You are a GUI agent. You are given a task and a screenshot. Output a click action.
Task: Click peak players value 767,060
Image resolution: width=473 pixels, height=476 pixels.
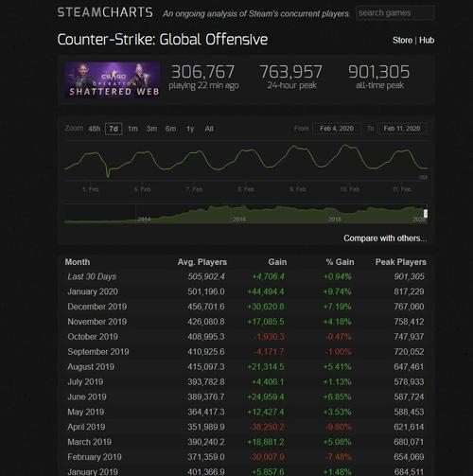[x=409, y=307]
